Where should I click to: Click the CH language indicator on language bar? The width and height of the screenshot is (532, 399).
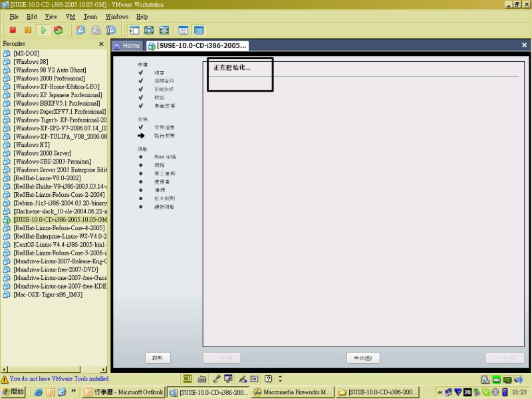pos(188,378)
